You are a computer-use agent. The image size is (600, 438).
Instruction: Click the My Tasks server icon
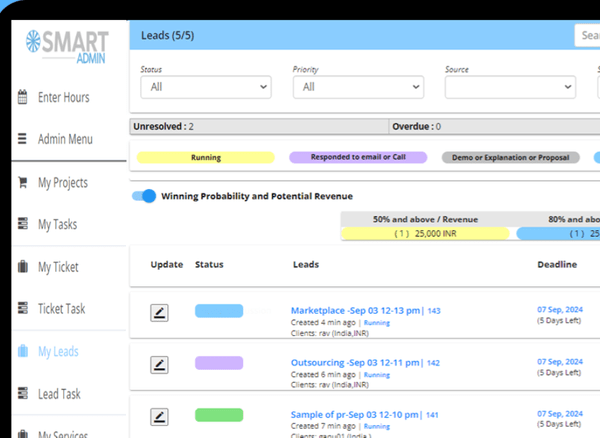click(23, 223)
